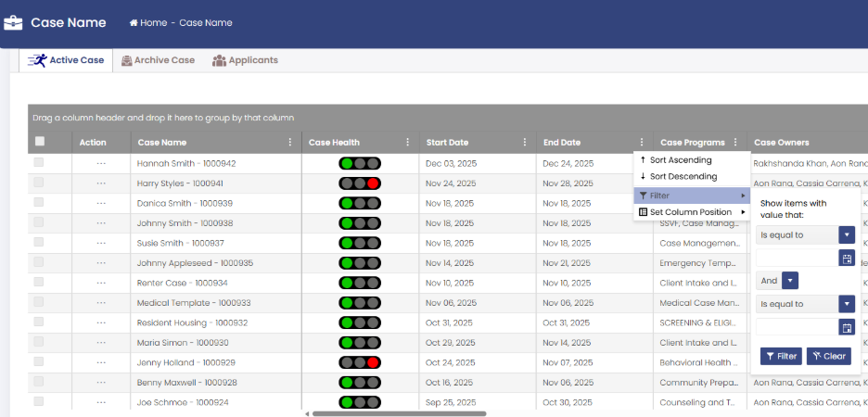Viewport: 868px width, 417px height.
Task: Open action menu for Benny Maxwell - 1000928
Action: coord(101,382)
